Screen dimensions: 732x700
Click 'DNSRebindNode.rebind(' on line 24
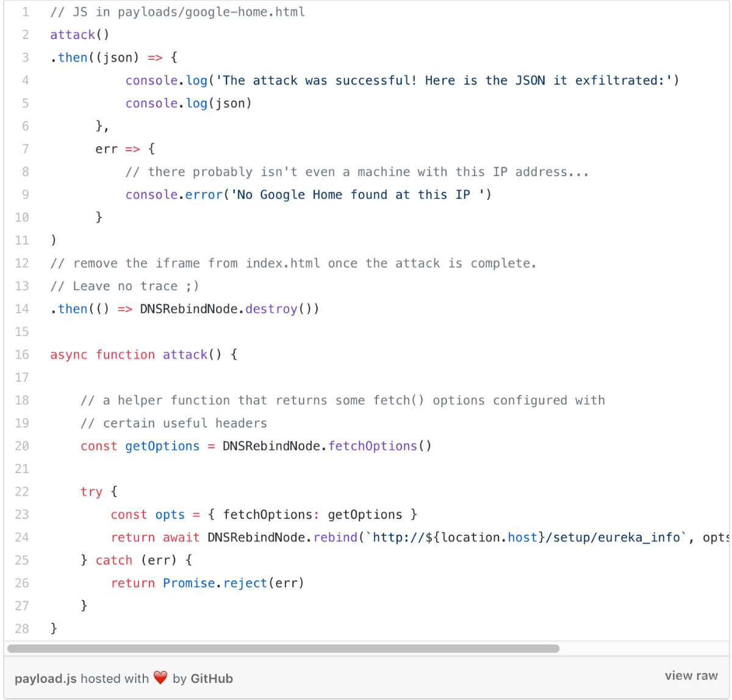pos(286,538)
